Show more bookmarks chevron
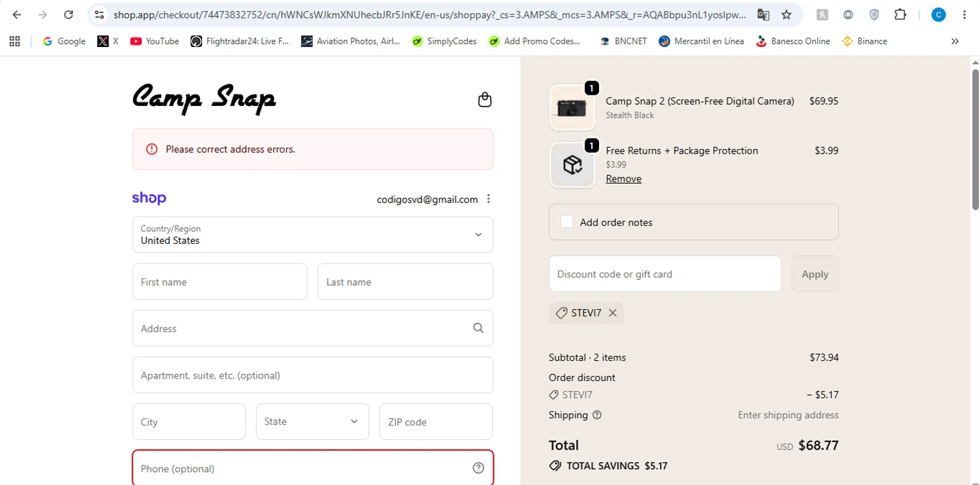 coord(955,41)
